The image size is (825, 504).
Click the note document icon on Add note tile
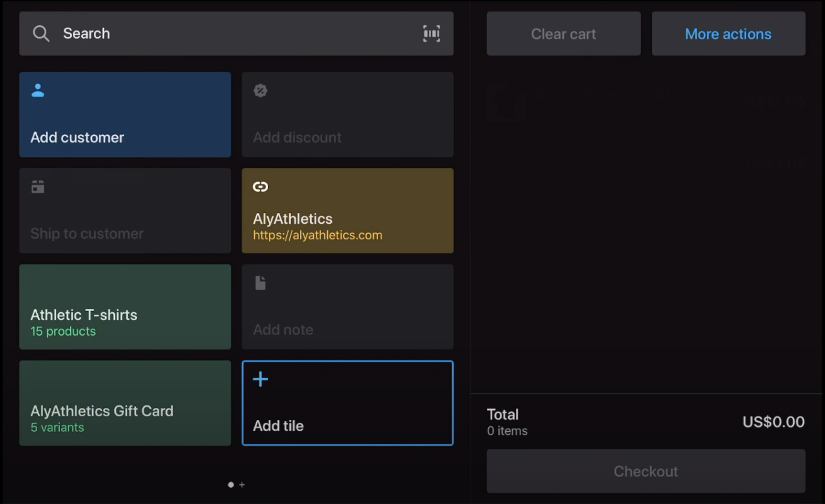260,283
